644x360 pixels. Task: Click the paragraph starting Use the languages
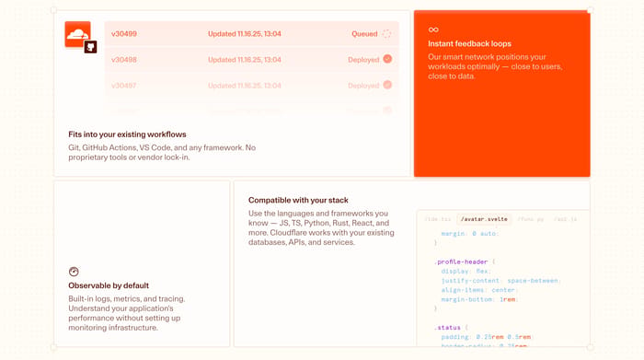321,227
